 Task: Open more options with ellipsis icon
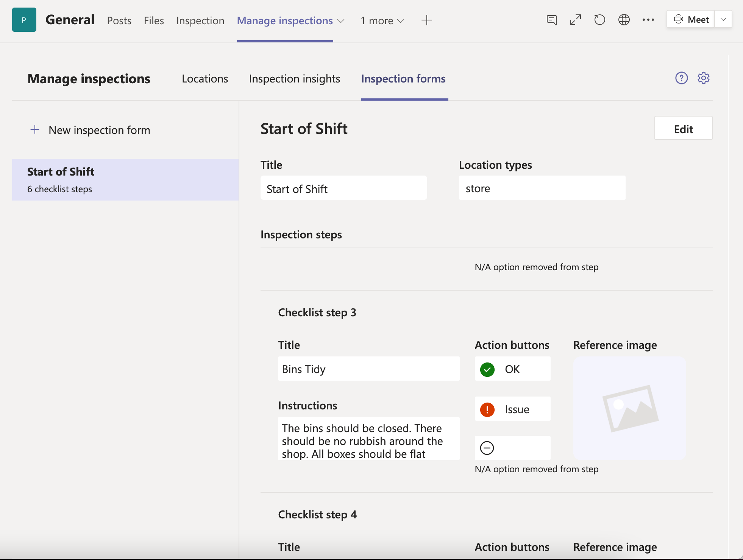click(x=648, y=20)
